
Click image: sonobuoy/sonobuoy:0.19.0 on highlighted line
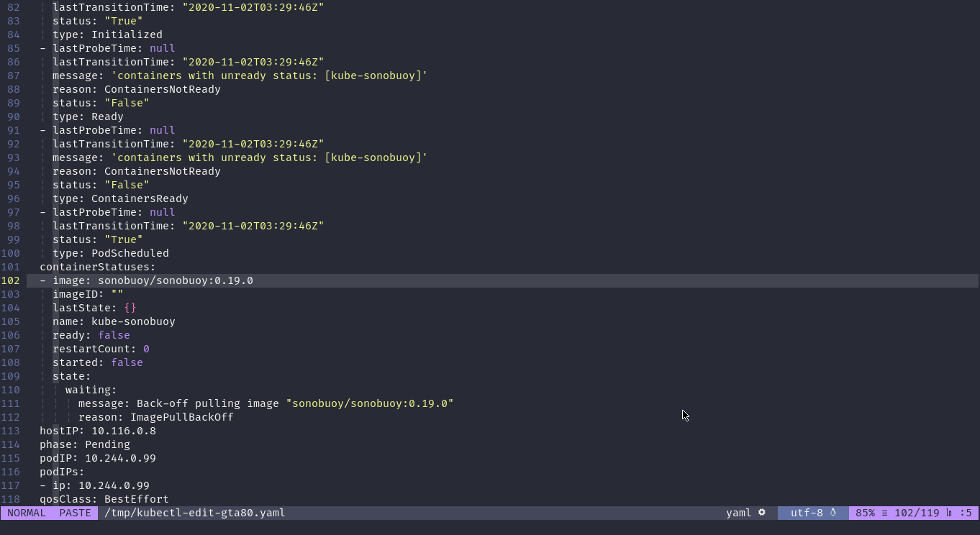coord(153,280)
